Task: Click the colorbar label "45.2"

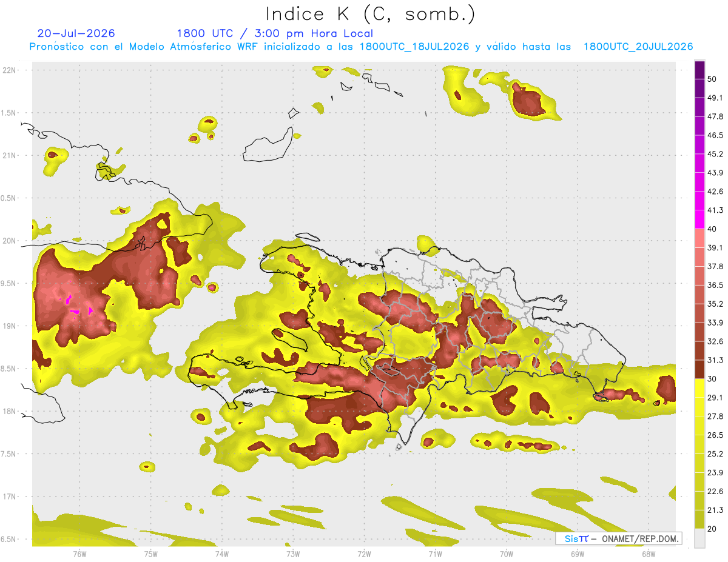Action: 715,154
